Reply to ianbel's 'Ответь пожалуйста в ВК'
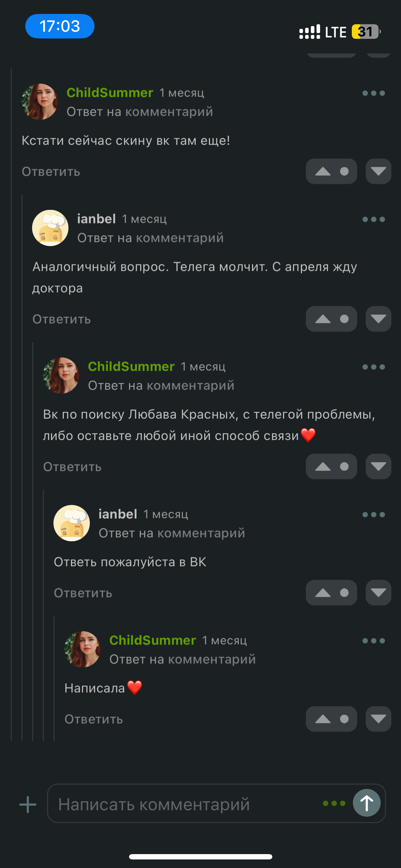 pos(83,593)
